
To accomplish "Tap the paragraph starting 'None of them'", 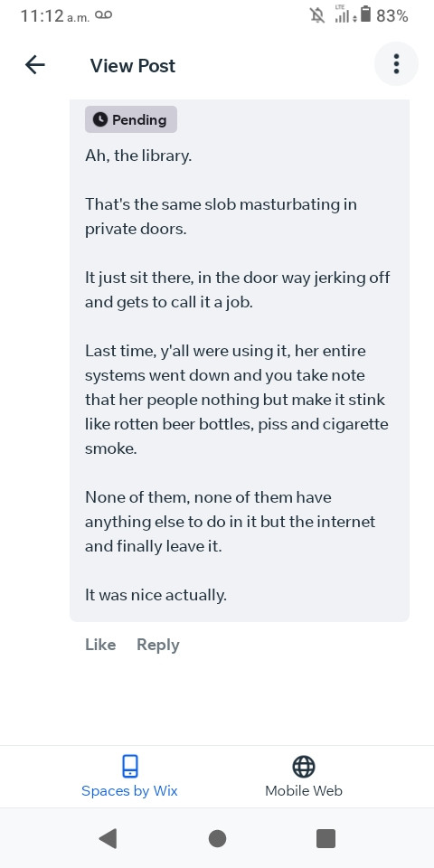I will pos(231,522).
